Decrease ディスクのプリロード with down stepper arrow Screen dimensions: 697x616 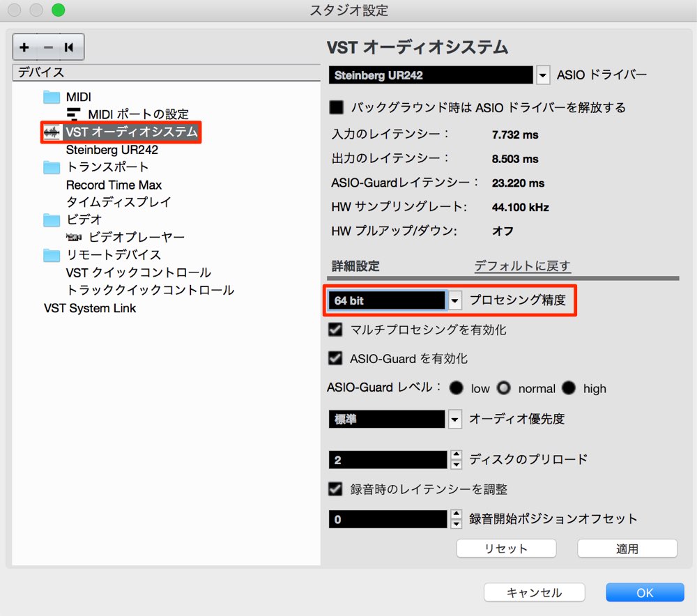pos(456,465)
